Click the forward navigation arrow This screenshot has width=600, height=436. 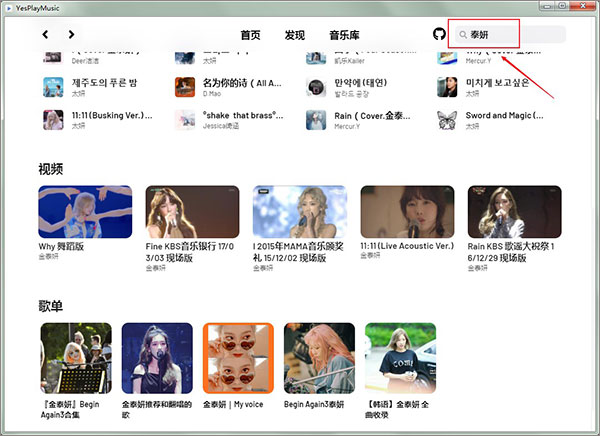[x=71, y=34]
